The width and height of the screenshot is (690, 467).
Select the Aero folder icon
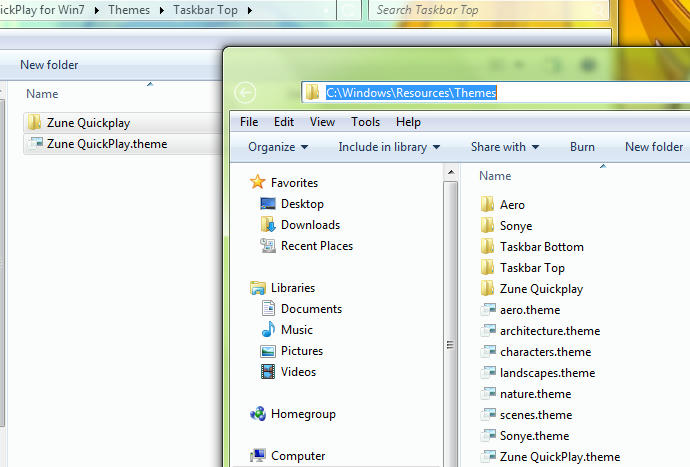tap(487, 204)
